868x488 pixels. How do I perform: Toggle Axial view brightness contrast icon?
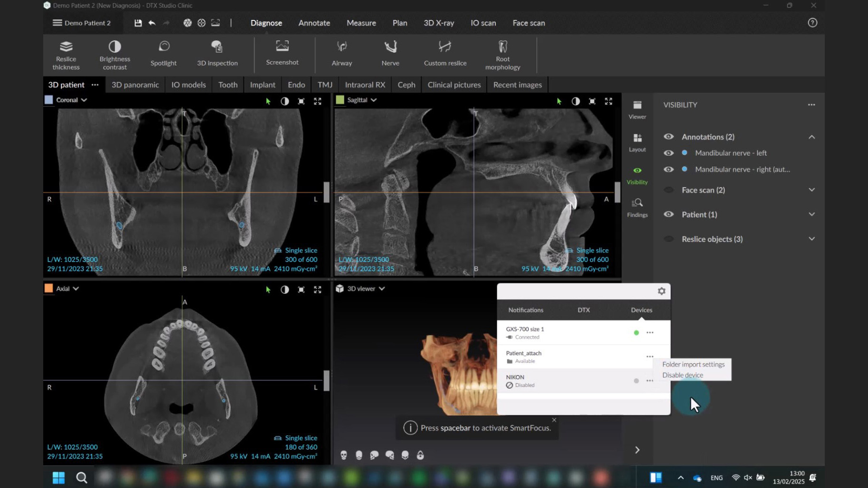coord(284,290)
